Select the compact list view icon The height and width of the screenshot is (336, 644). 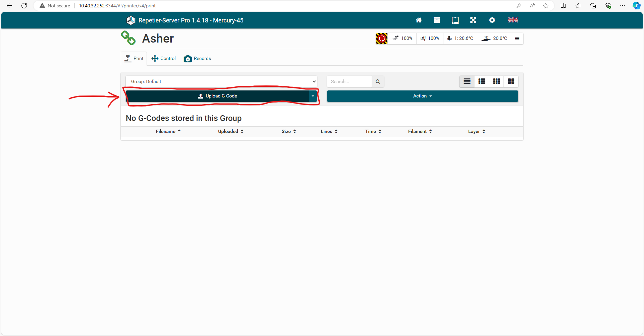[467, 81]
